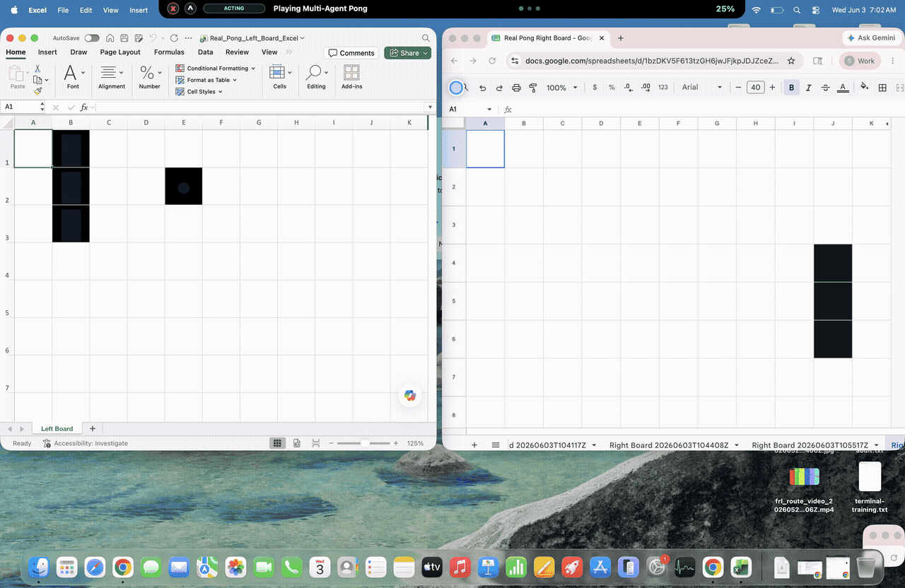Click the black ball cell E2 in Excel
The image size is (905, 588).
pos(184,187)
